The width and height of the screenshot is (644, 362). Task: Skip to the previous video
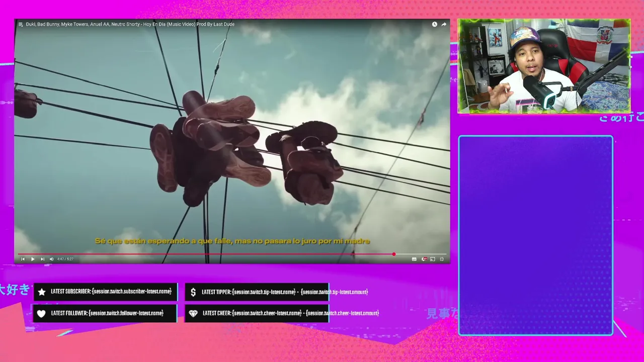click(x=23, y=259)
